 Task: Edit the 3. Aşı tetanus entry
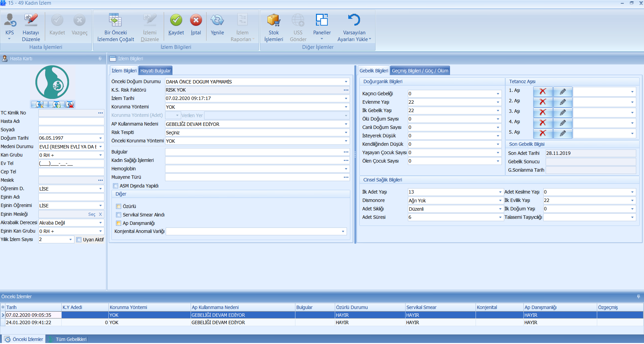click(562, 112)
